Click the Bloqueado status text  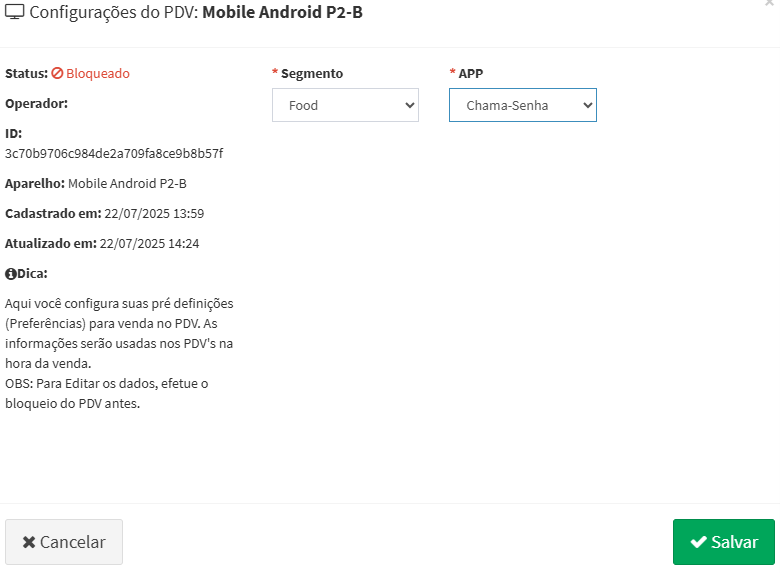(98, 73)
